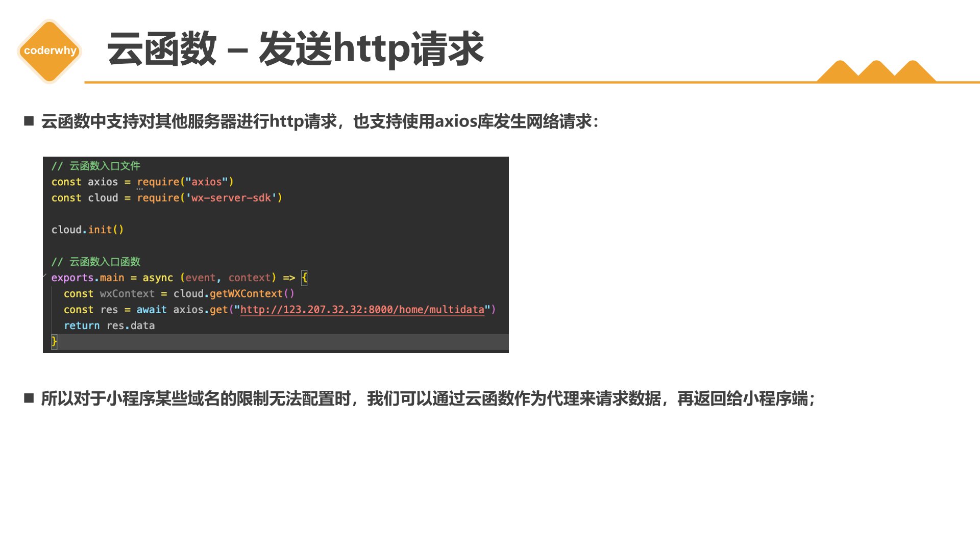Click the yellow closing curly brace
980x551 pixels.
click(54, 341)
